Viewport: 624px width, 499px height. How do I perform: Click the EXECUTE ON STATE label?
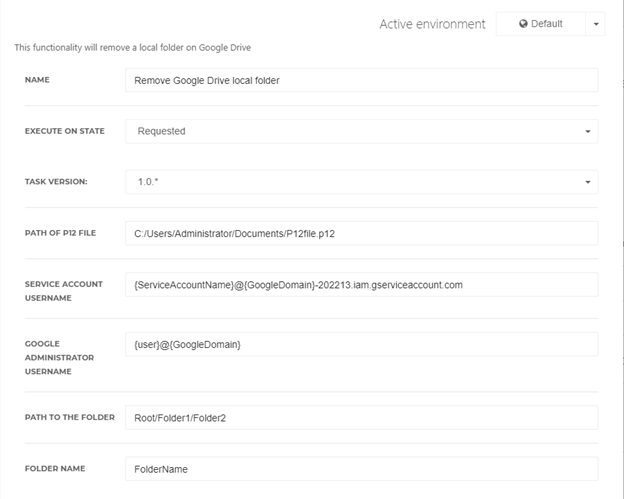point(64,131)
